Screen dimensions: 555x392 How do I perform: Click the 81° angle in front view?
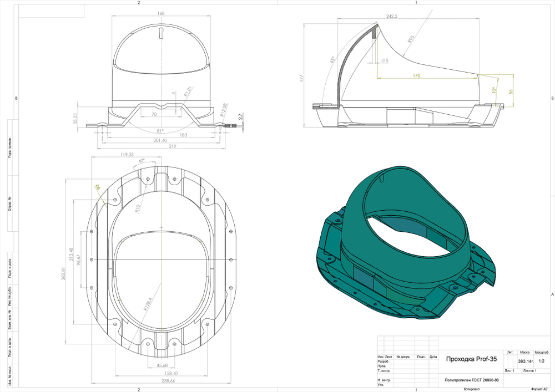[160, 131]
